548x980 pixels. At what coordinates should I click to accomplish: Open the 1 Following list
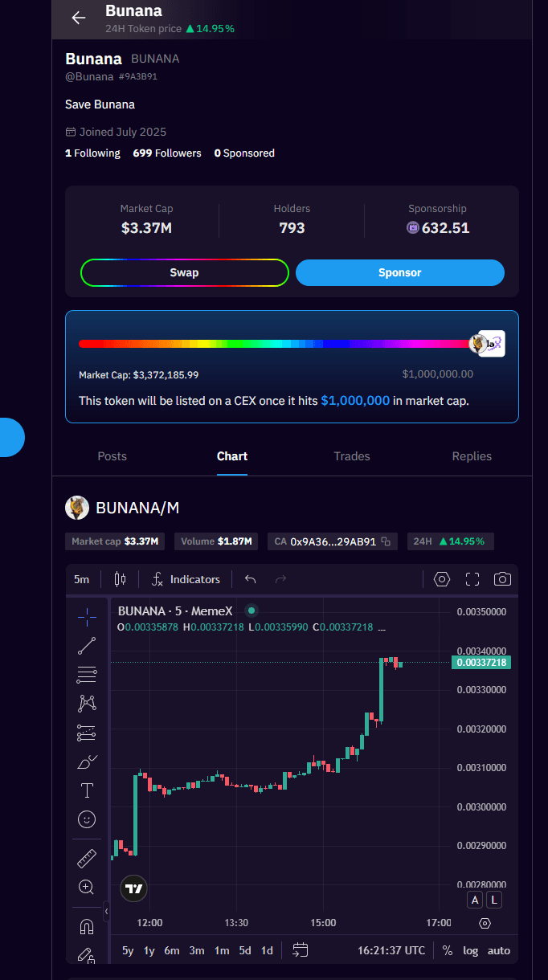(x=92, y=153)
